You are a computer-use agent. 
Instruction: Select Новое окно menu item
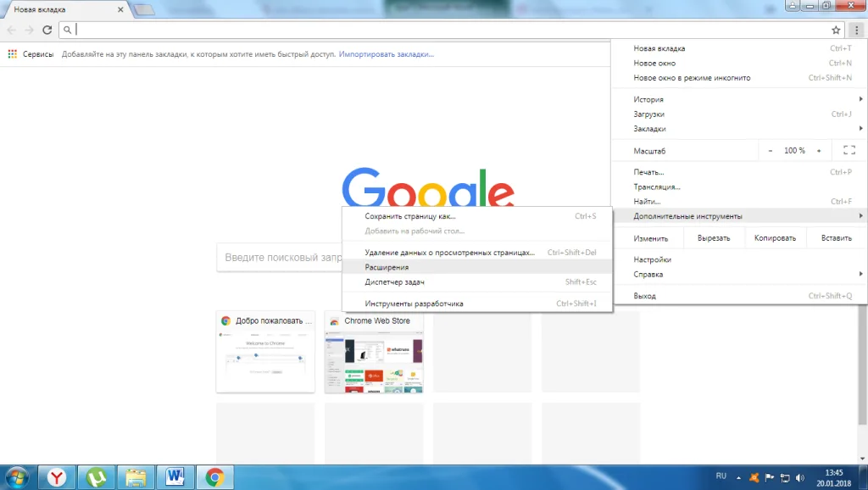click(738, 63)
